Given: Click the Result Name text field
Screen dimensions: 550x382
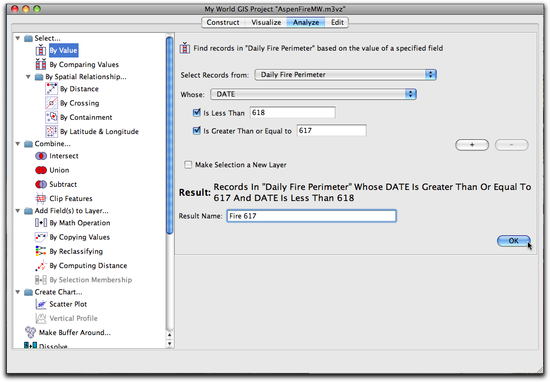Looking at the screenshot, I should click(311, 216).
